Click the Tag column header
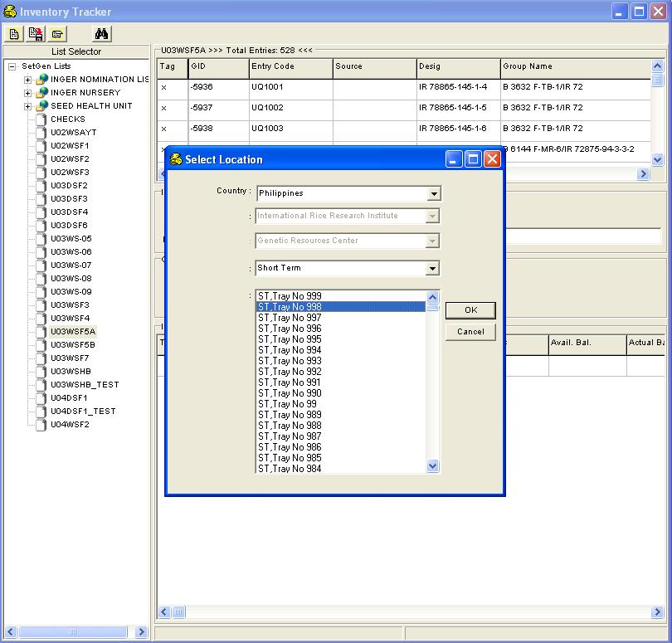This screenshot has height=643, width=672. (x=173, y=69)
